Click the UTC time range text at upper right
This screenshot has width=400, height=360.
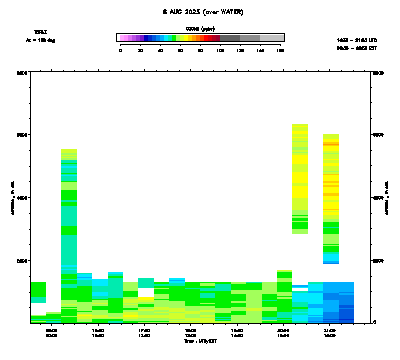[357, 40]
